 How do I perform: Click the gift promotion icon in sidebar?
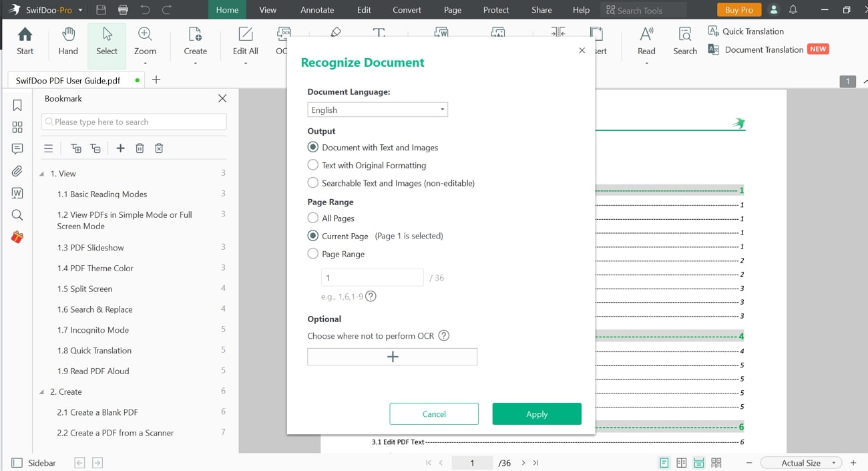17,237
